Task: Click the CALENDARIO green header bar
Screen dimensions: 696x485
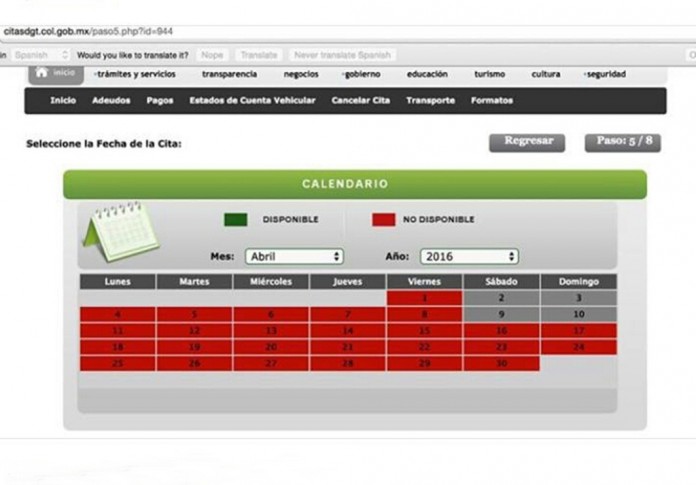Action: (355, 184)
